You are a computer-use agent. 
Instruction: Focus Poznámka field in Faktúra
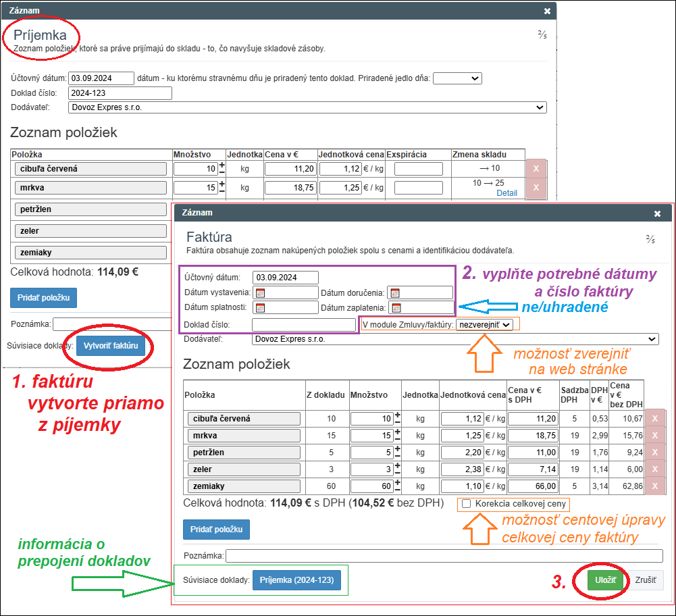(444, 556)
